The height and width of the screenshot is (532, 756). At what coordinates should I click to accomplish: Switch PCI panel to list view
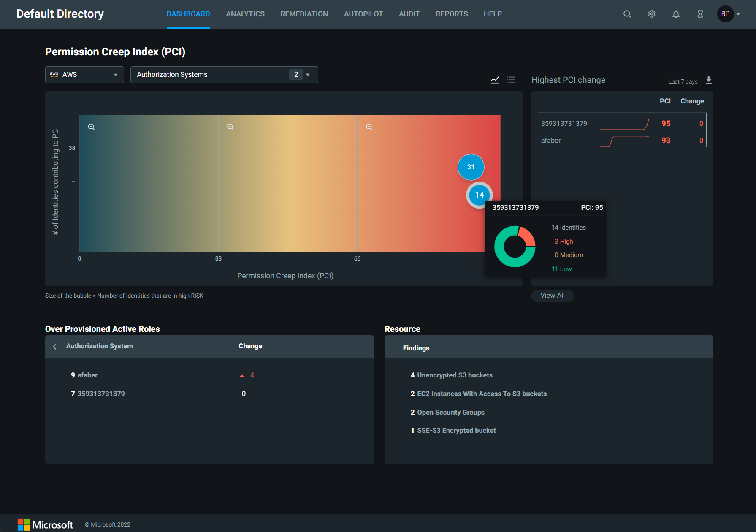511,80
